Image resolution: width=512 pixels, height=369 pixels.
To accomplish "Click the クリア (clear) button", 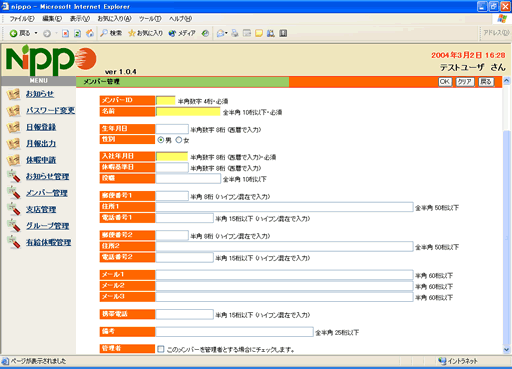I will 465,82.
